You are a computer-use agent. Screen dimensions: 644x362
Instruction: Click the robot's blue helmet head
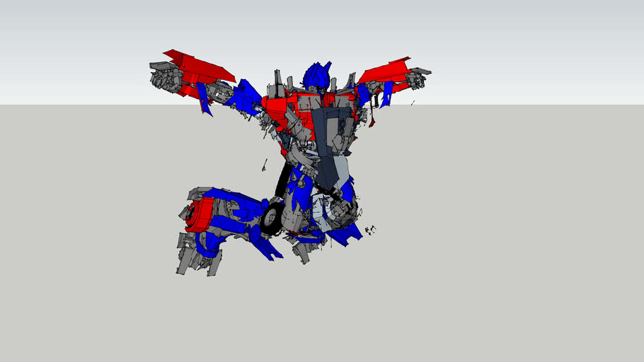click(316, 75)
